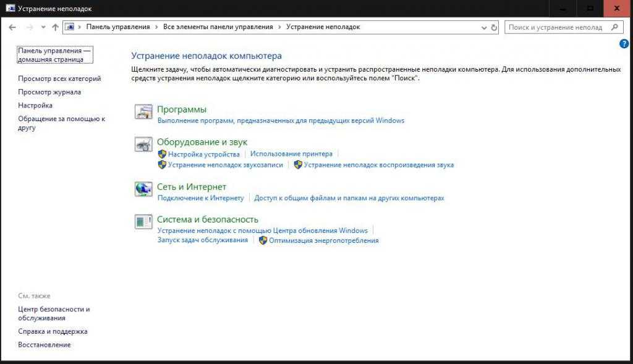Screen dimensions: 633x364
Task: Refresh the Troubleshooting page
Action: [x=494, y=28]
